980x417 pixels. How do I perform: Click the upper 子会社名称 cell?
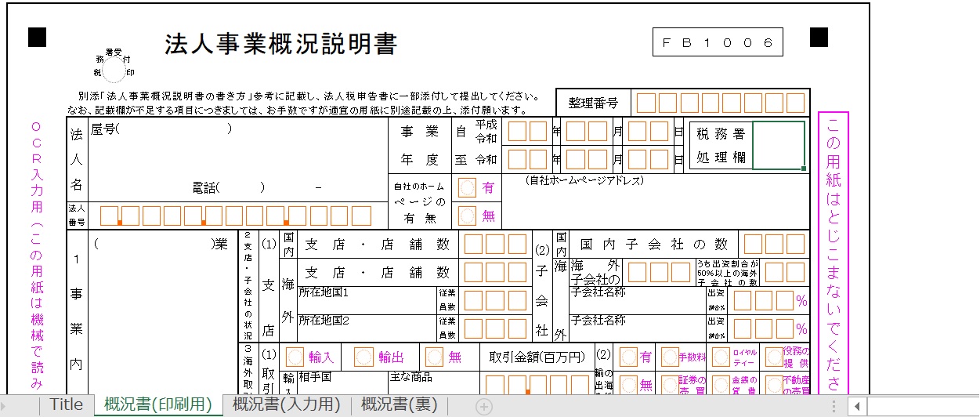tap(638, 300)
